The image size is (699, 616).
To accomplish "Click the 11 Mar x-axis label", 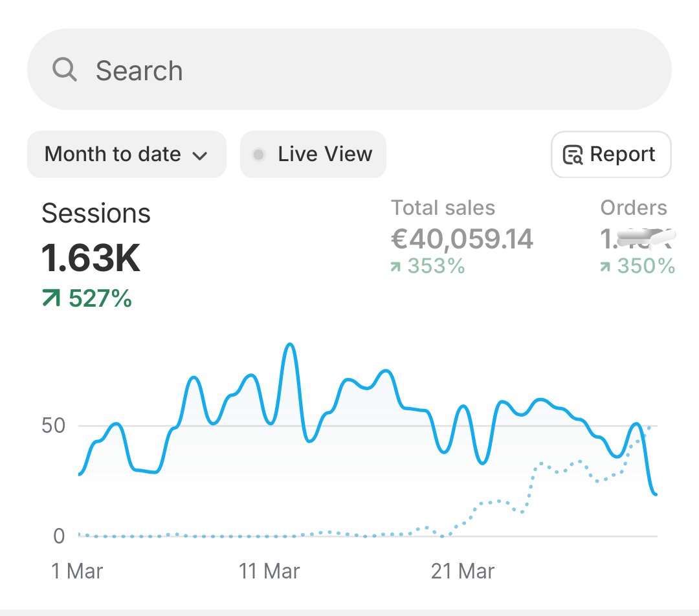I will point(269,571).
